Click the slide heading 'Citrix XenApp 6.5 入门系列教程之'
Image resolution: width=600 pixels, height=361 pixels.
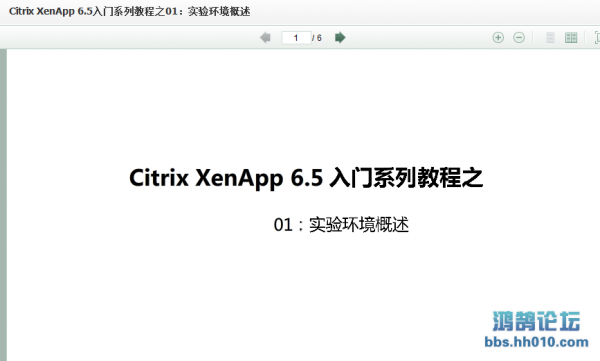306,178
